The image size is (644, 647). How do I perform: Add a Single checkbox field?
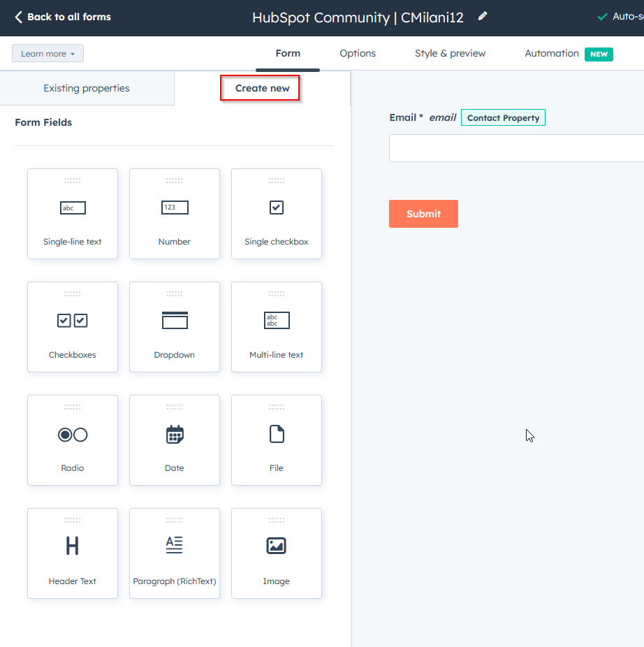pos(276,214)
